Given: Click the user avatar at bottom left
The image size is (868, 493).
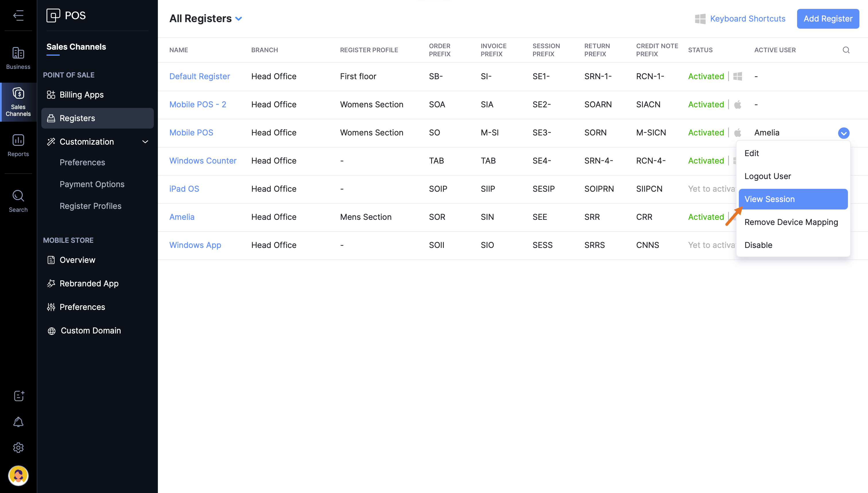Looking at the screenshot, I should [x=18, y=475].
